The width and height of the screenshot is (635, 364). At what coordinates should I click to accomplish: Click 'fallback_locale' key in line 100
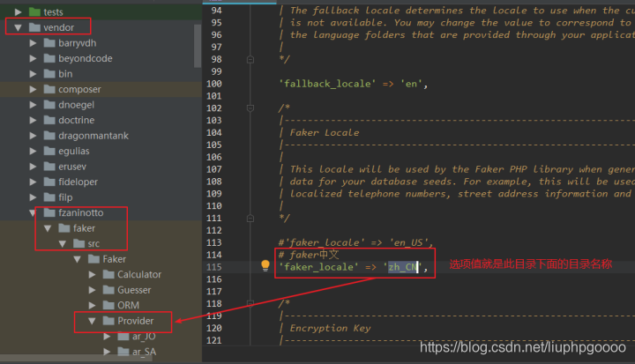327,84
